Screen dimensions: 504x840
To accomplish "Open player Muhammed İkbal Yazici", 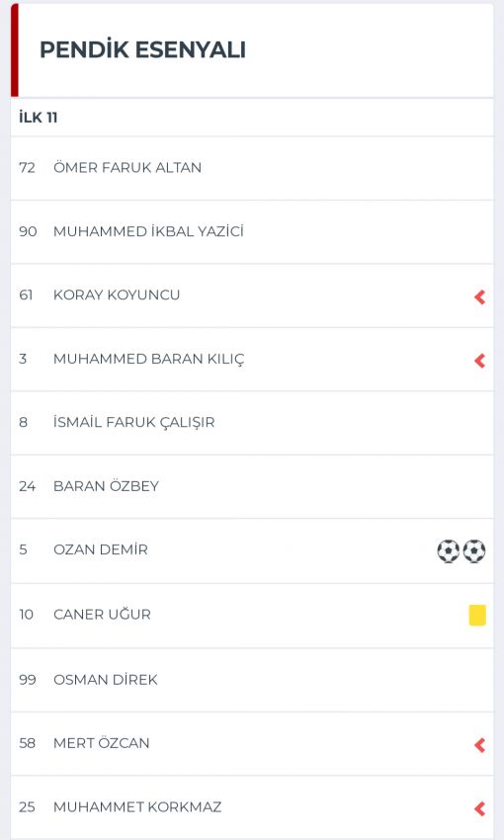I will [252, 232].
